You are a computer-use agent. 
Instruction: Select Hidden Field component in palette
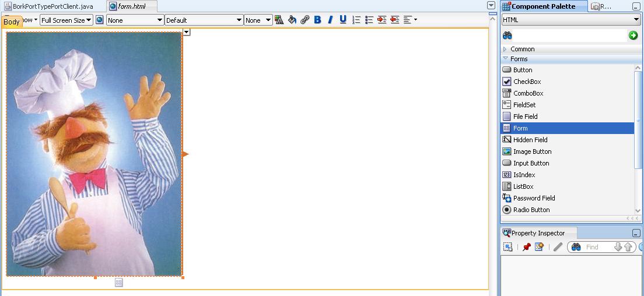(567, 140)
